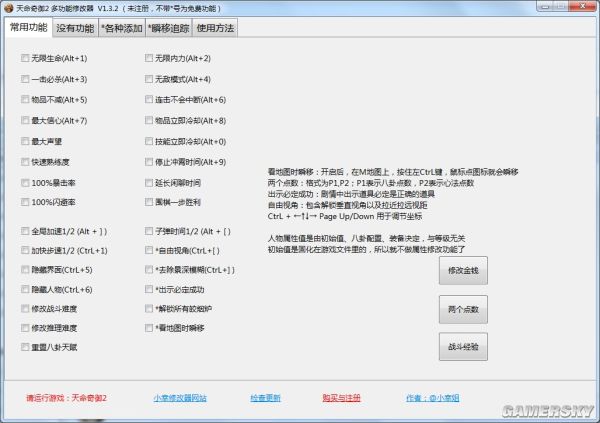
Task: Enable 无限生命(Alt+1) checkbox
Action: point(25,58)
